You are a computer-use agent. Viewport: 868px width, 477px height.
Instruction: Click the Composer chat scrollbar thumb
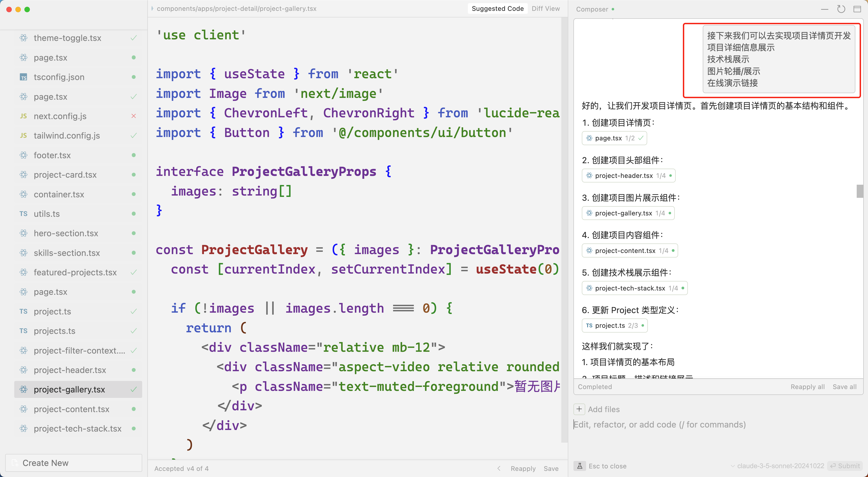click(860, 191)
